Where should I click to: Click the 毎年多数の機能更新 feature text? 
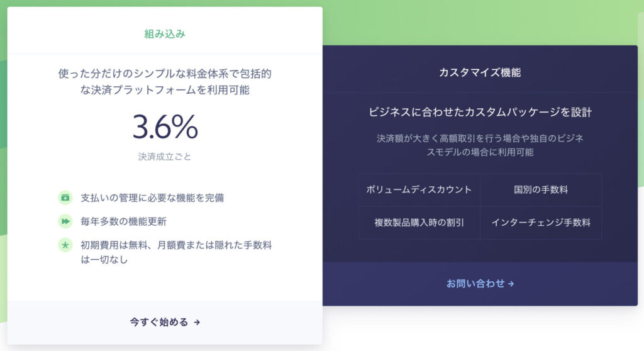tap(124, 221)
